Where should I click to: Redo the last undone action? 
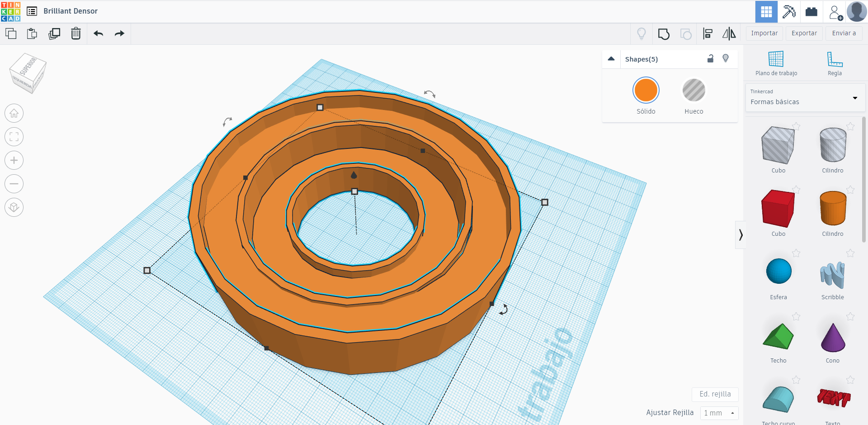click(119, 33)
